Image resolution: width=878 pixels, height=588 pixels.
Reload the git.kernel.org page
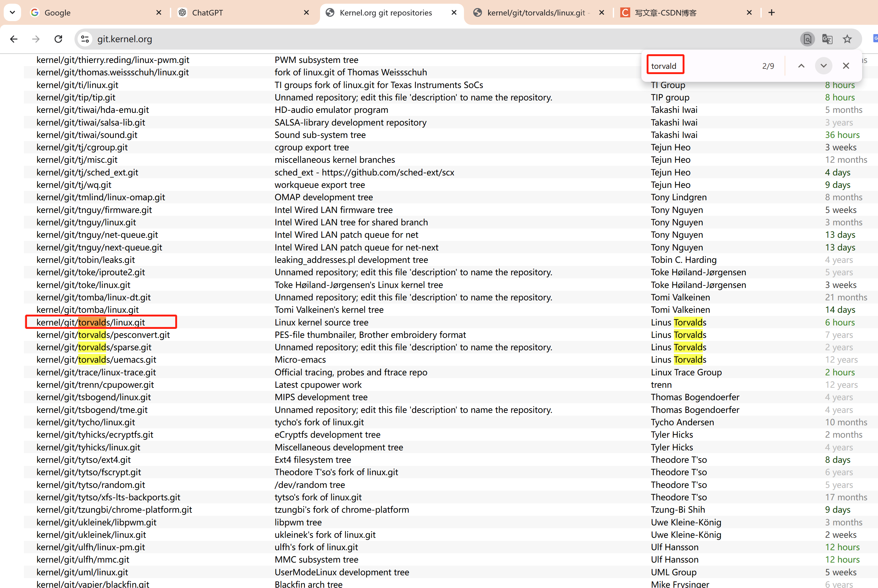point(58,39)
